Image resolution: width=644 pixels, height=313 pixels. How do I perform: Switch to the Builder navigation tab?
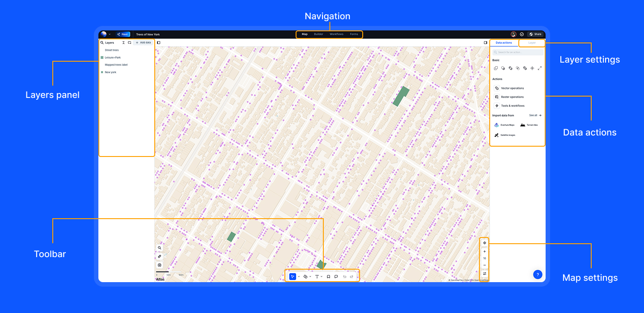tap(318, 34)
